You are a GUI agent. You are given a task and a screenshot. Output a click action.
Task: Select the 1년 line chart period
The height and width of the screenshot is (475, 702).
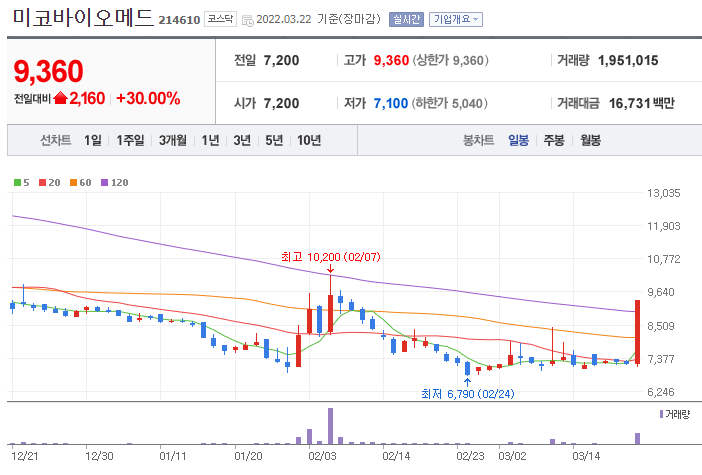click(x=210, y=140)
